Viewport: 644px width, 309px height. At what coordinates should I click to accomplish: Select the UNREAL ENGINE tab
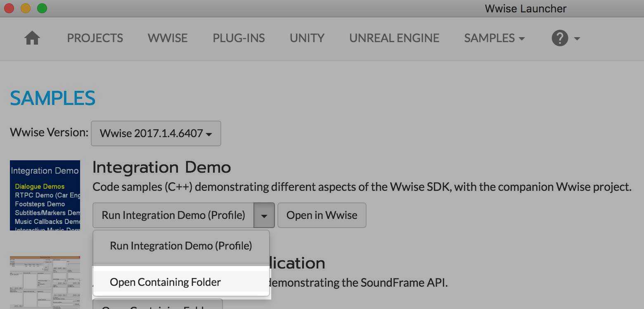[x=394, y=38]
